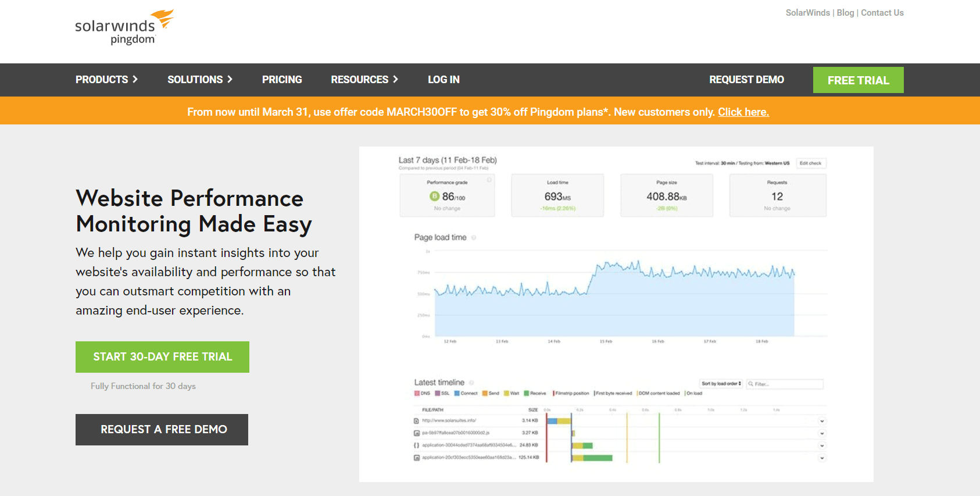Screen dimensions: 980x496
Task: Open the Solutions menu
Action: pyautogui.click(x=200, y=80)
